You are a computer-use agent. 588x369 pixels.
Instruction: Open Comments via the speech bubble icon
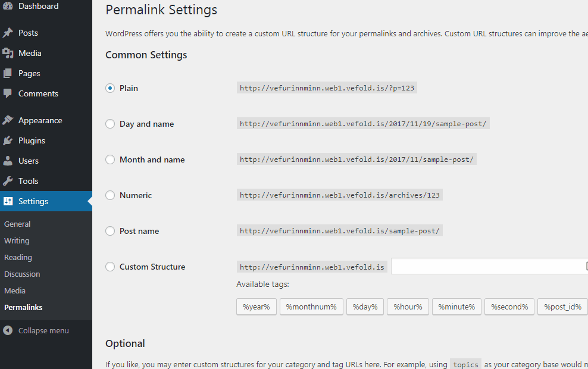(x=7, y=93)
